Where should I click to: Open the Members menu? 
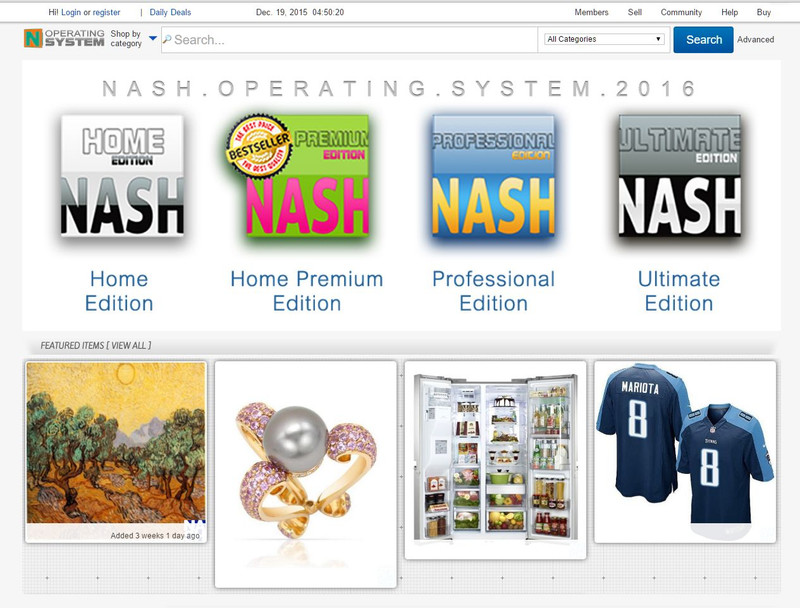click(x=591, y=12)
